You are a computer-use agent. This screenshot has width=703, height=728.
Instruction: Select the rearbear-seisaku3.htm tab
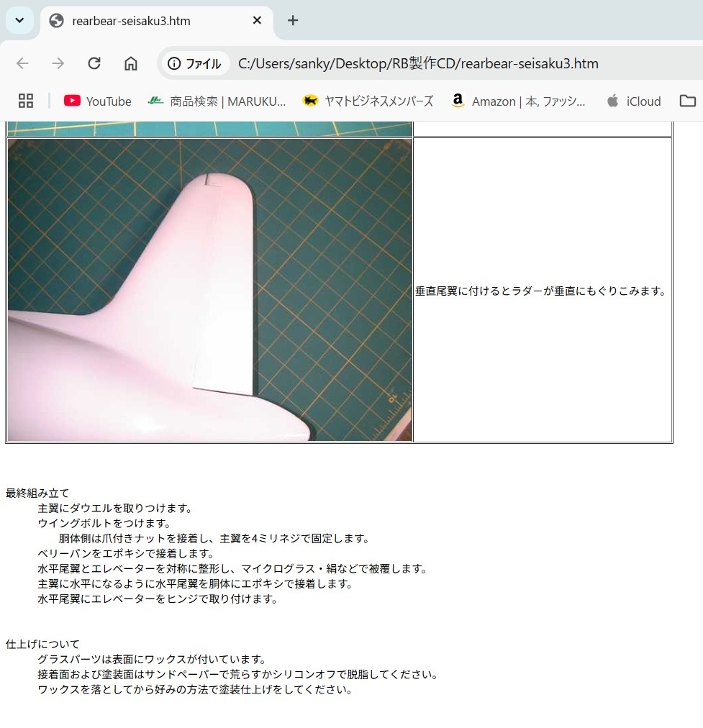coord(157,21)
